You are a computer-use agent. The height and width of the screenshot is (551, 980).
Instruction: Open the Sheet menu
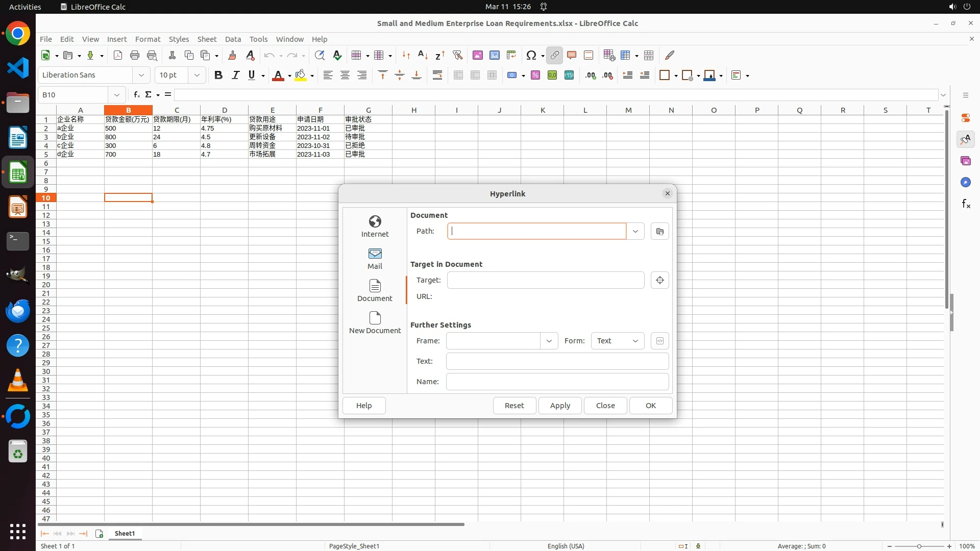click(x=207, y=39)
